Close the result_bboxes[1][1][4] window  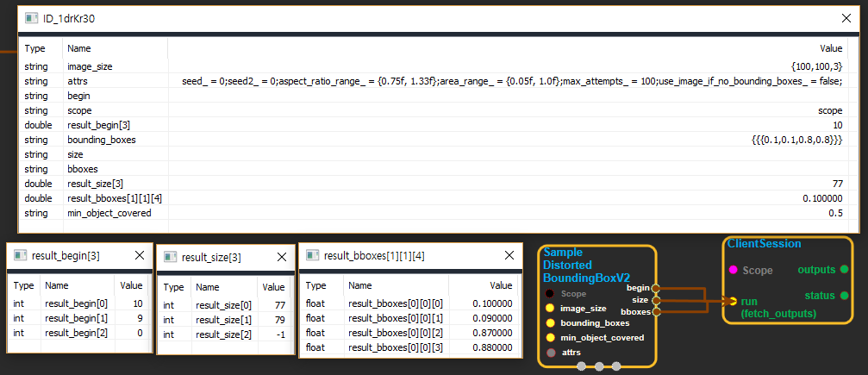(508, 255)
